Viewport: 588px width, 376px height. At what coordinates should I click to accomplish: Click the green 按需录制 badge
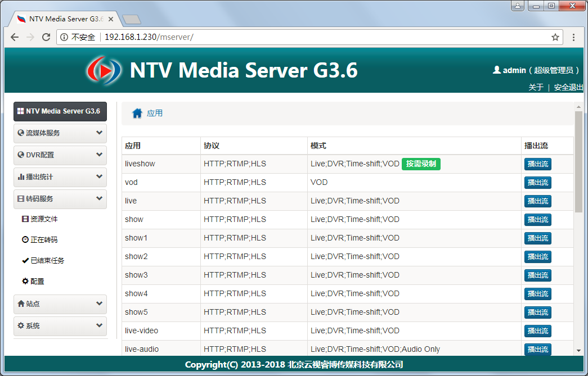click(x=421, y=164)
